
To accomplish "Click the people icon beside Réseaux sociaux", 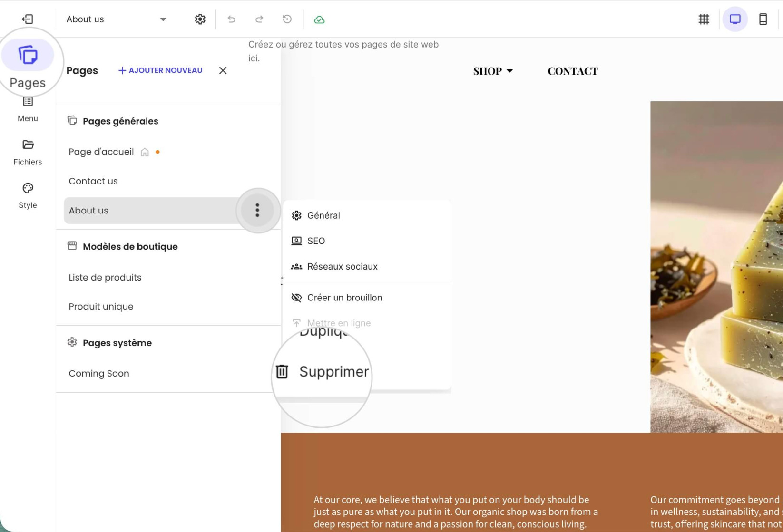I will tap(296, 266).
